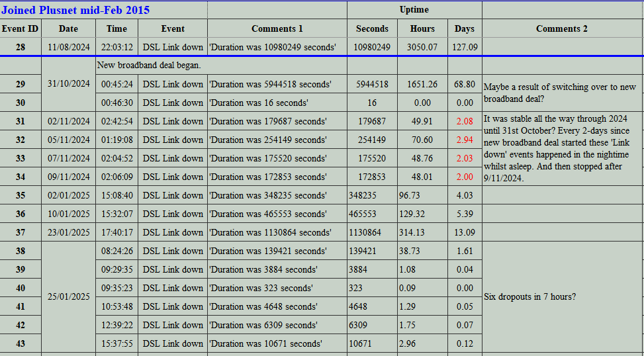Click the red Days value 2.94
The image size is (644, 356).
[x=465, y=140]
